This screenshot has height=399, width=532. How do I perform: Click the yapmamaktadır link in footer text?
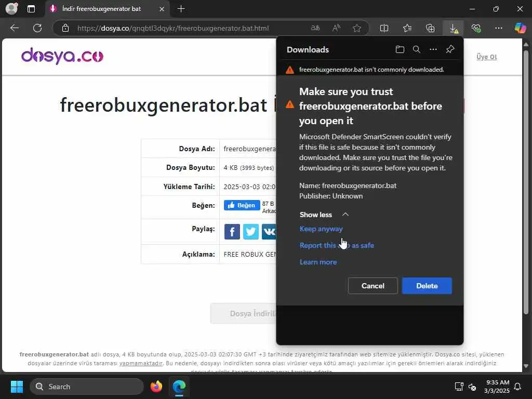(x=141, y=363)
